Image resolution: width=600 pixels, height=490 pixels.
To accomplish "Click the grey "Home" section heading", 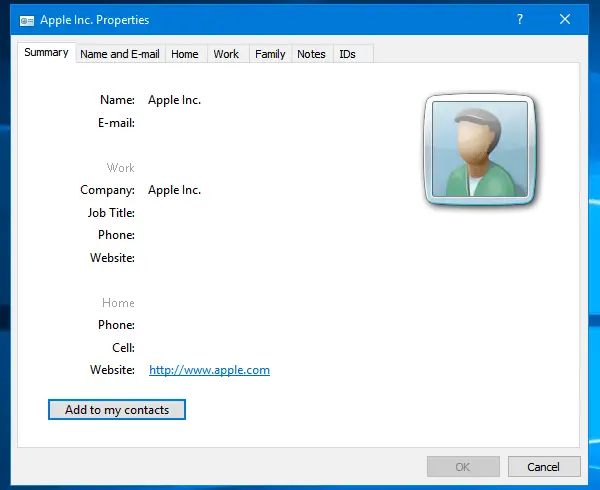I will [x=118, y=303].
